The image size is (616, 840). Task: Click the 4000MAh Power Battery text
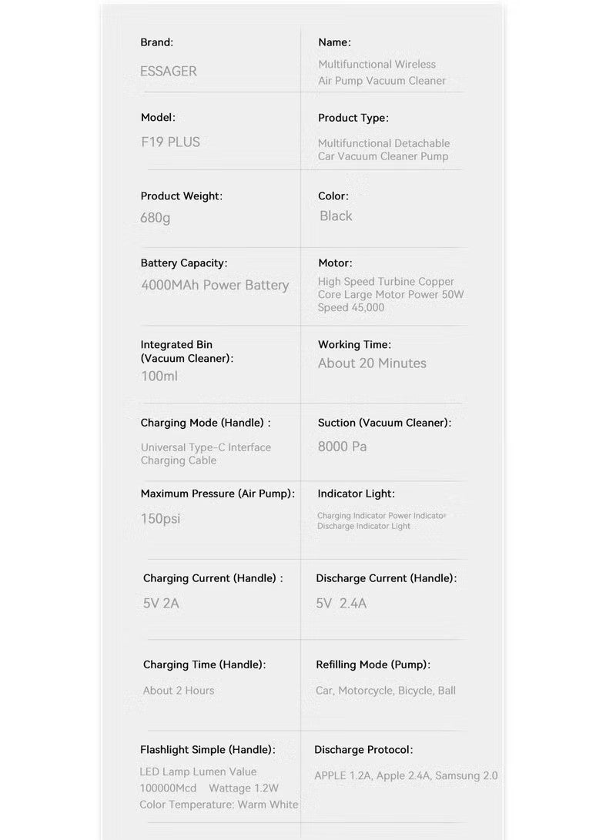215,285
